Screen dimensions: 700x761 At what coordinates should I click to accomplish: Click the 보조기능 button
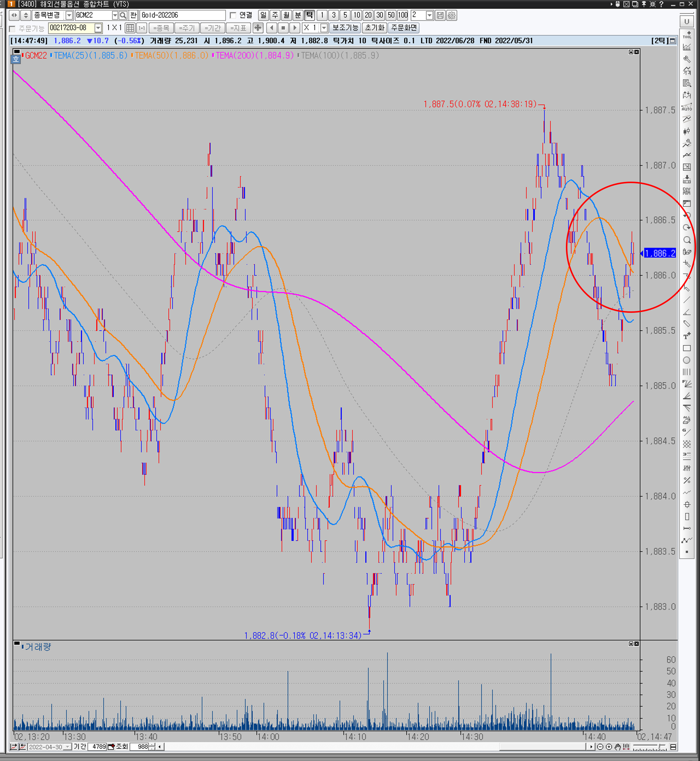point(345,28)
